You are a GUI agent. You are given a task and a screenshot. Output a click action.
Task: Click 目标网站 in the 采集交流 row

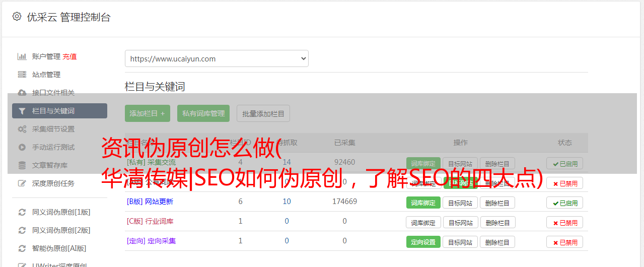460,163
